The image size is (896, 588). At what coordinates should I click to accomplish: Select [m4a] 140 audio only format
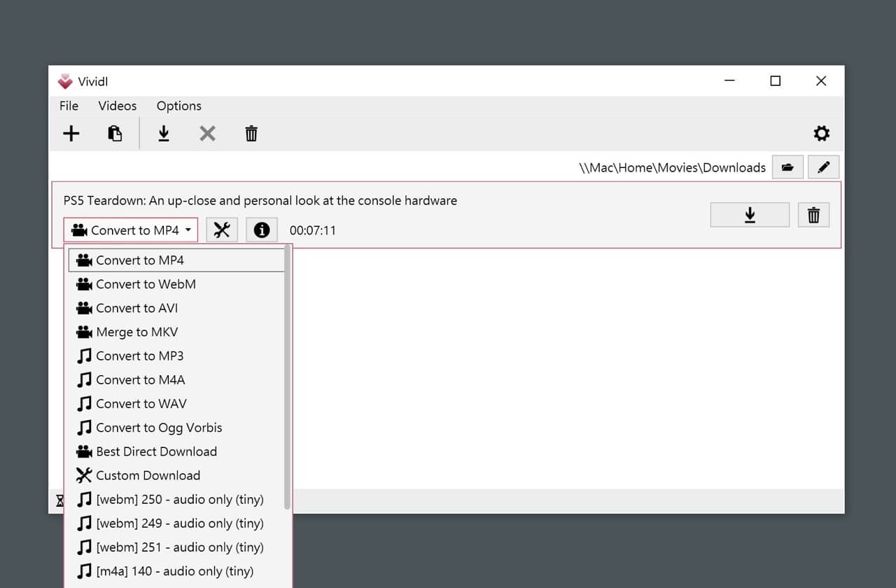[176, 570]
